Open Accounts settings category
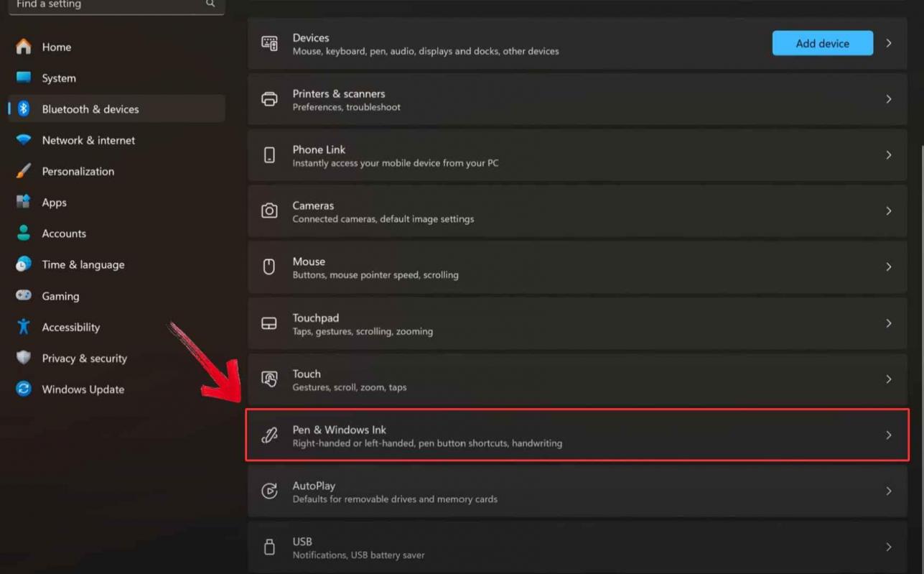Image resolution: width=924 pixels, height=574 pixels. point(116,233)
